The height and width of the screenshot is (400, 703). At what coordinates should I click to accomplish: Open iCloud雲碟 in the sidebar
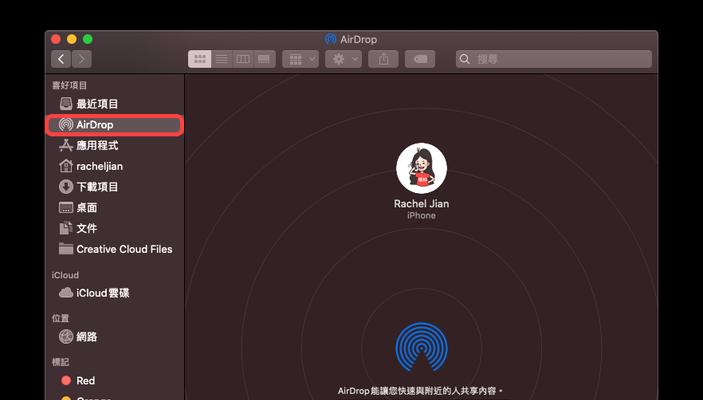pyautogui.click(x=115, y=293)
